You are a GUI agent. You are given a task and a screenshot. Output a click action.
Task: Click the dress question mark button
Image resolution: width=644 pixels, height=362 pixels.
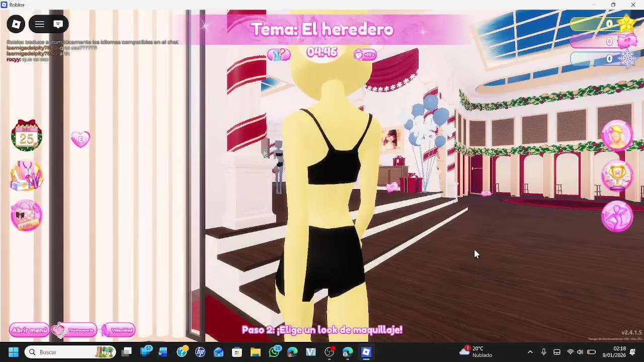coord(279,55)
